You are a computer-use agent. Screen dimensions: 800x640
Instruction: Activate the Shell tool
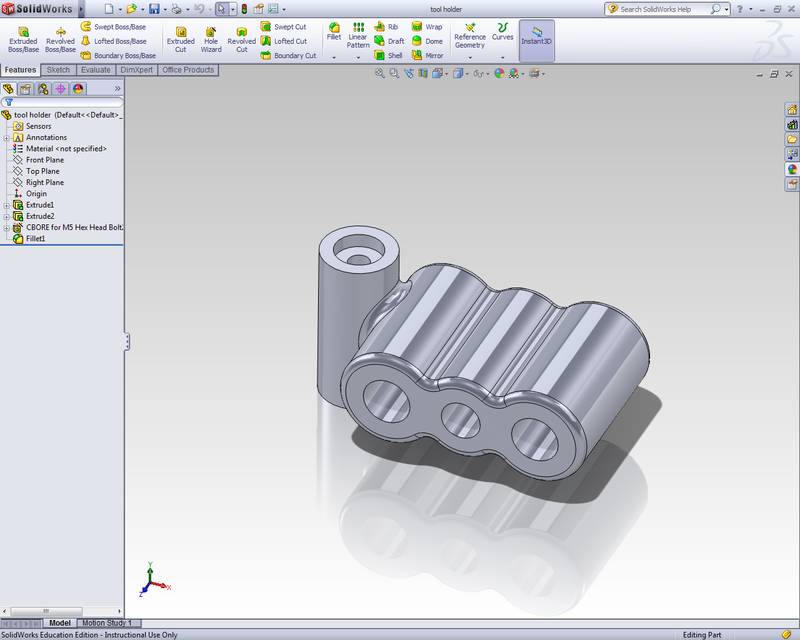pos(389,57)
